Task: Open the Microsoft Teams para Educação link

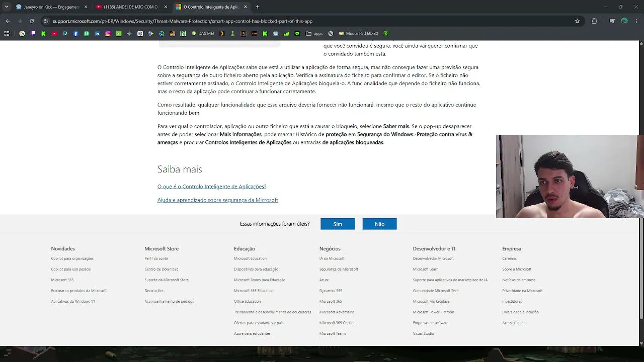Action: (x=260, y=280)
